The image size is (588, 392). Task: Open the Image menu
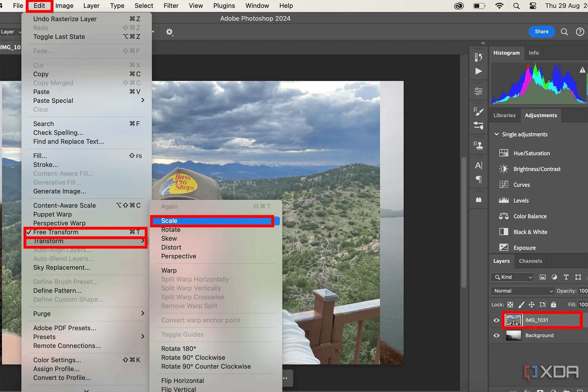coord(64,6)
